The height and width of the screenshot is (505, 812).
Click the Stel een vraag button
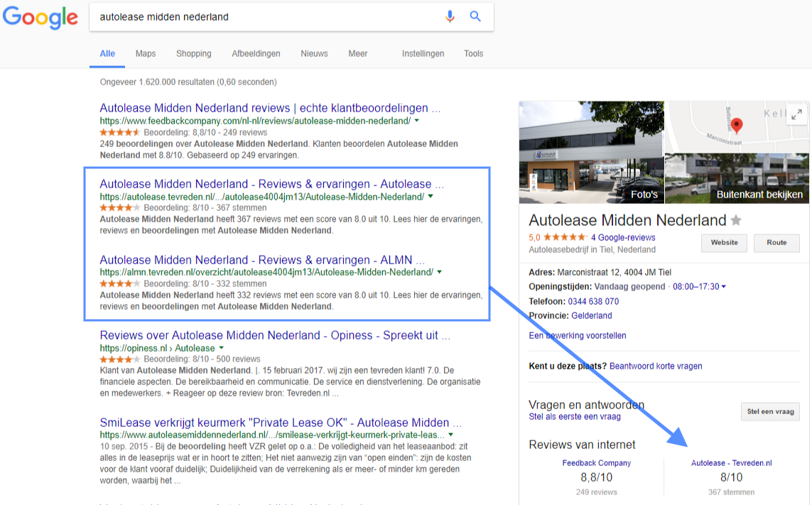coord(770,412)
